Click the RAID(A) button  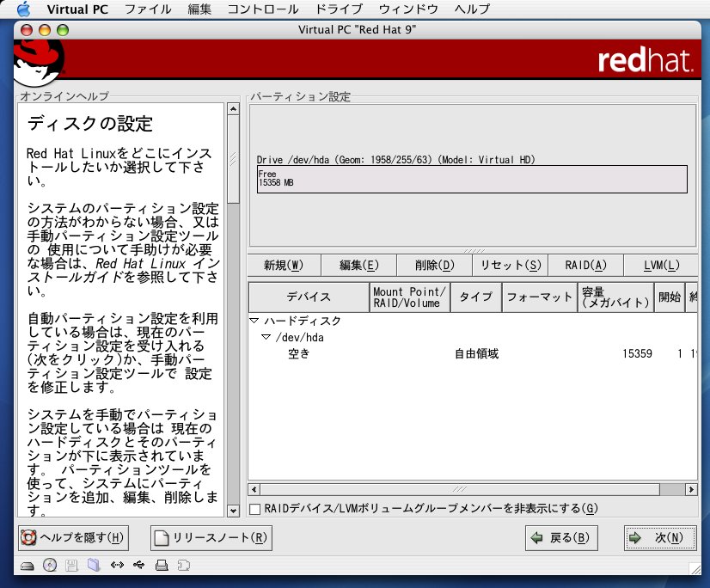pyautogui.click(x=586, y=266)
